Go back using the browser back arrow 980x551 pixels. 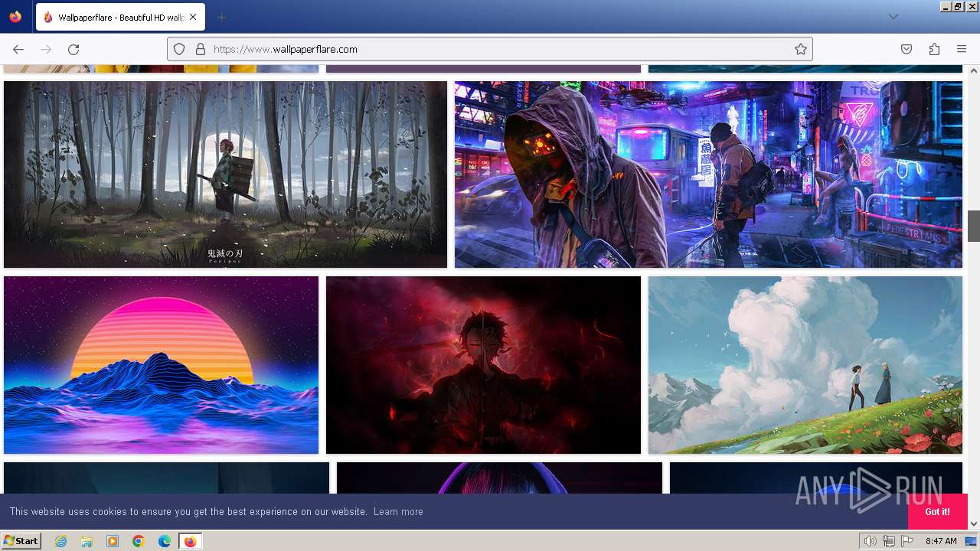[18, 49]
